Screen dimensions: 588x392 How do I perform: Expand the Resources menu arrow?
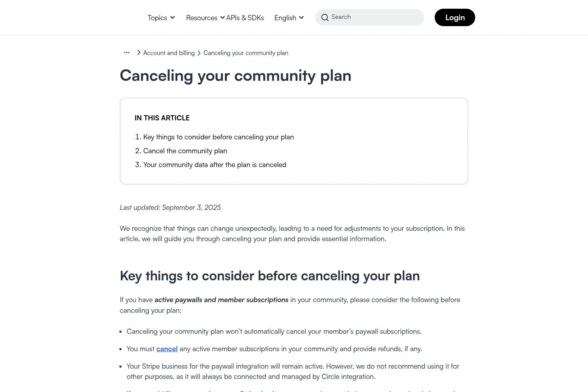click(223, 17)
